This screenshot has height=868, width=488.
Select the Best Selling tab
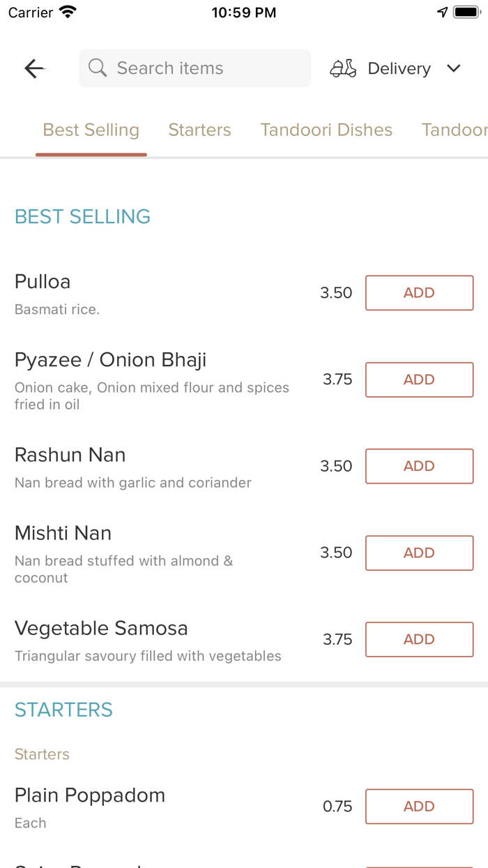(x=91, y=130)
